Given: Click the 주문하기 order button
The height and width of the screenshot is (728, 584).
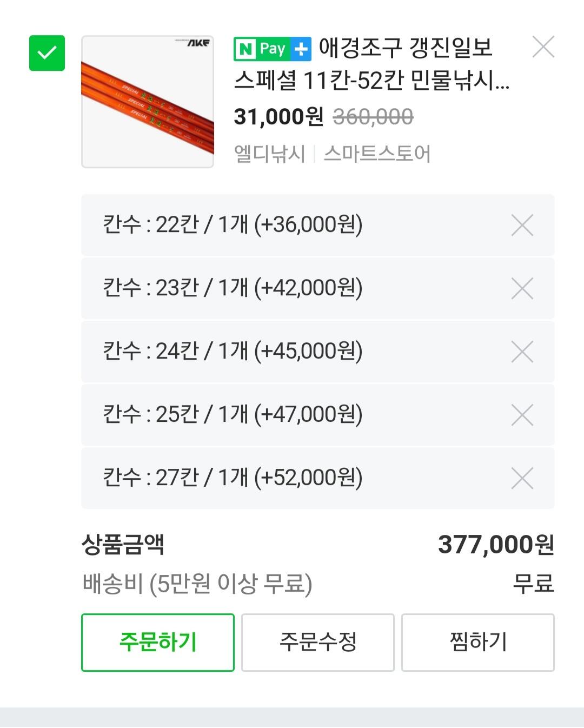Looking at the screenshot, I should coord(158,643).
